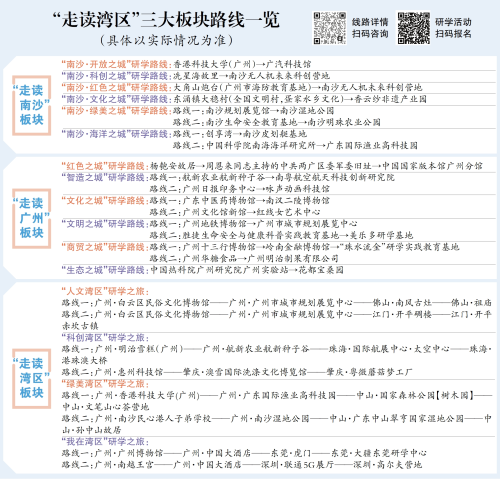Click the subtitle '(具体以实际情况为准)'

166,40
